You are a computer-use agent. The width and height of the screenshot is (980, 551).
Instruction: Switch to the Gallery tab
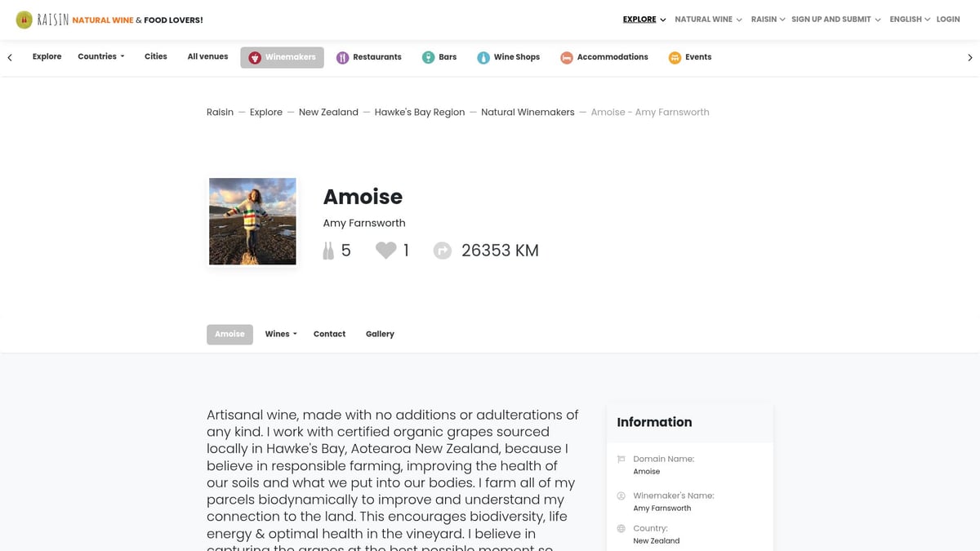click(x=380, y=334)
